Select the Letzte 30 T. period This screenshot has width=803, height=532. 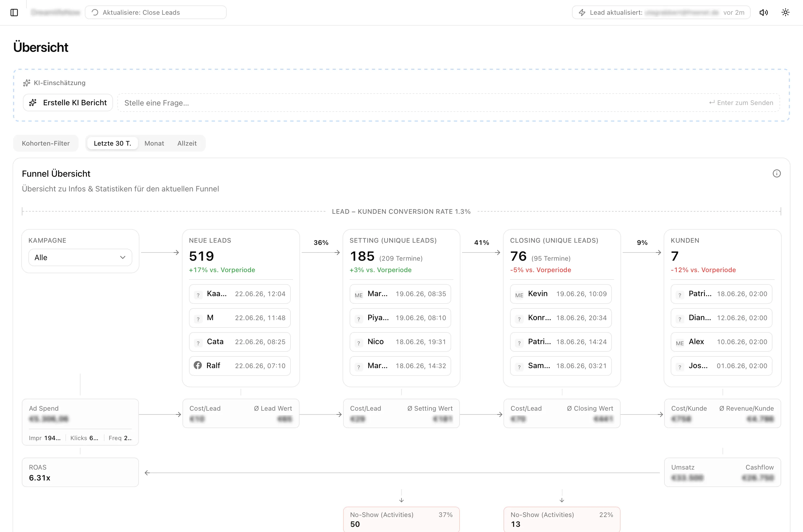(x=112, y=143)
